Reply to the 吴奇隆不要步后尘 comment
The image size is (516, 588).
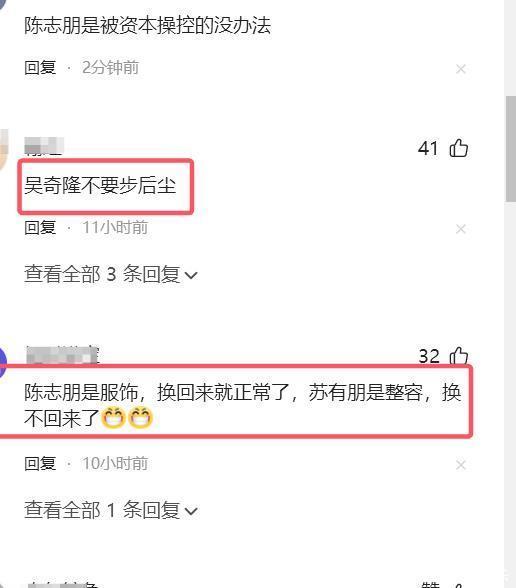coord(40,228)
